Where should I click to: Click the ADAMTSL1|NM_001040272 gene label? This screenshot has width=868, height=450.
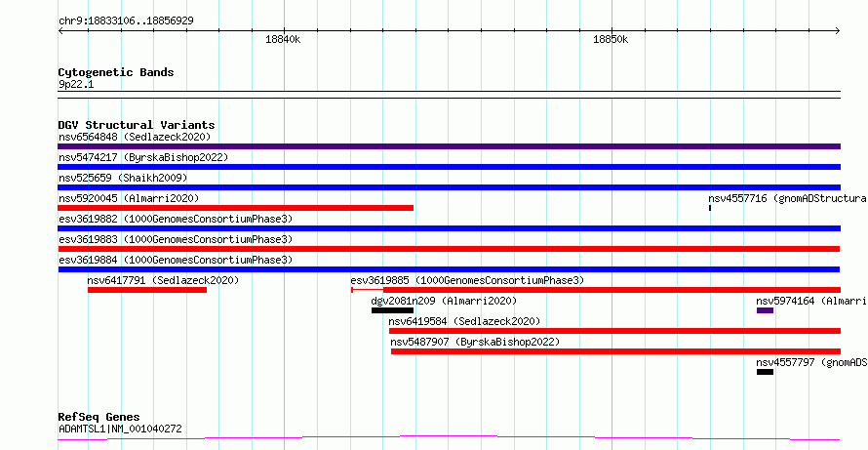coord(120,429)
